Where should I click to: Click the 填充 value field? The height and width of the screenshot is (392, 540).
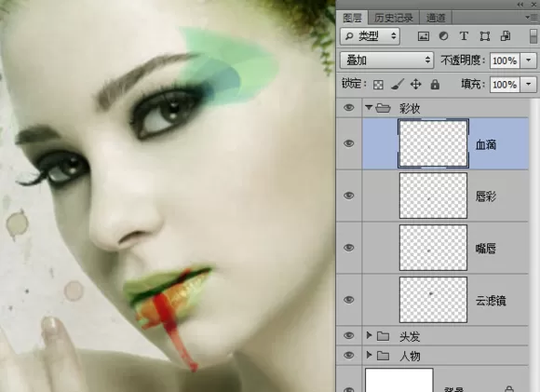coord(505,85)
